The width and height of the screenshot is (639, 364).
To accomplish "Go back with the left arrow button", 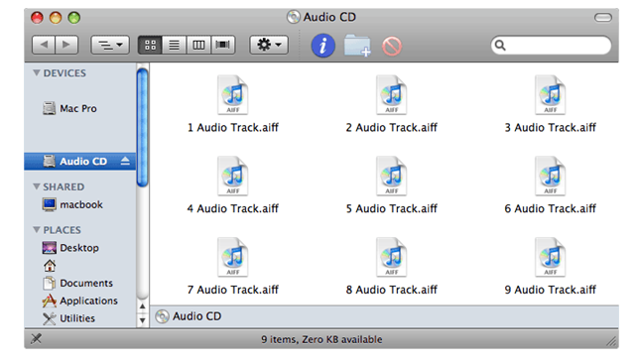I will coord(44,45).
